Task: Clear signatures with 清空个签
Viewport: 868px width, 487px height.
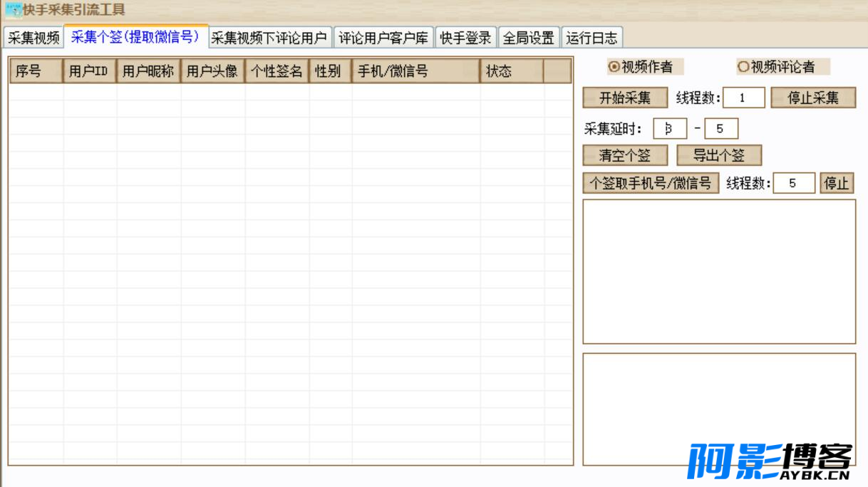Action: (625, 155)
